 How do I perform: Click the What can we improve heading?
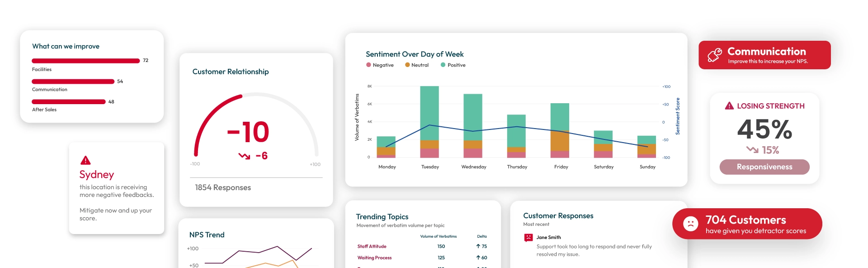click(x=66, y=46)
